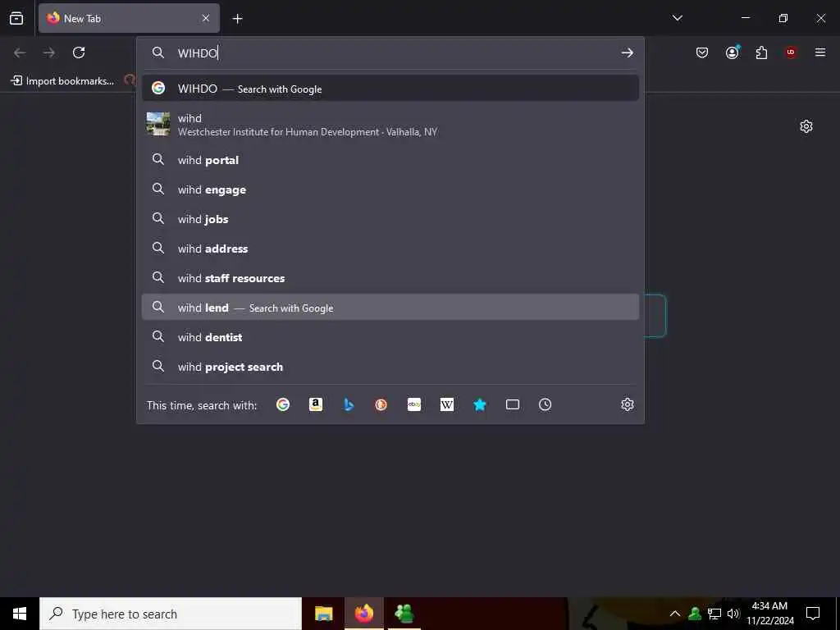Select Westchester Institute for Human Development result
Viewport: 840px width, 630px height.
click(390, 125)
